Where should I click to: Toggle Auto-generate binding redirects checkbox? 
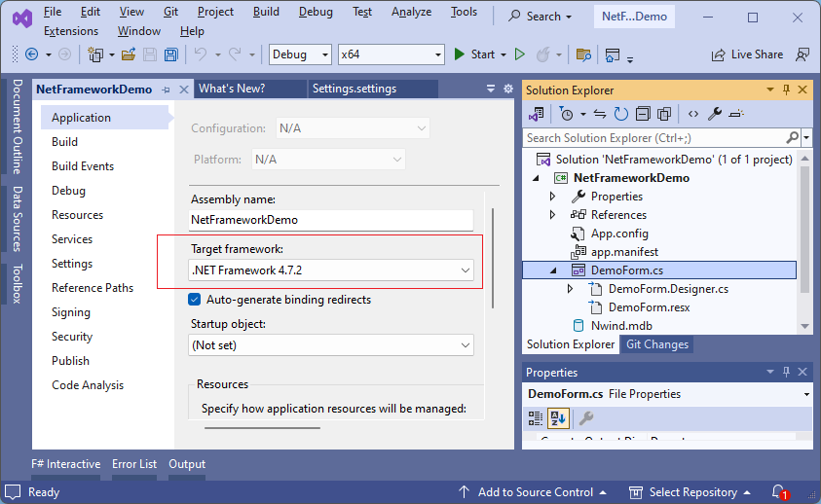(194, 300)
